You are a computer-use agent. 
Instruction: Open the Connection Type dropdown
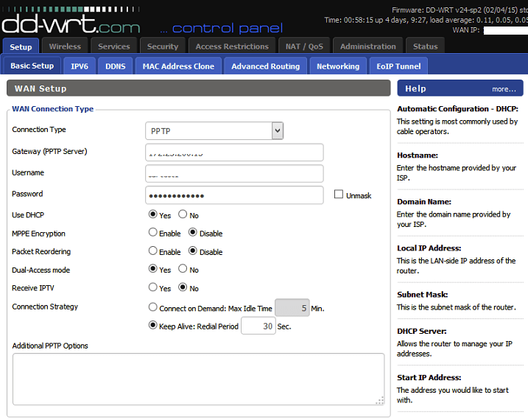pyautogui.click(x=214, y=130)
